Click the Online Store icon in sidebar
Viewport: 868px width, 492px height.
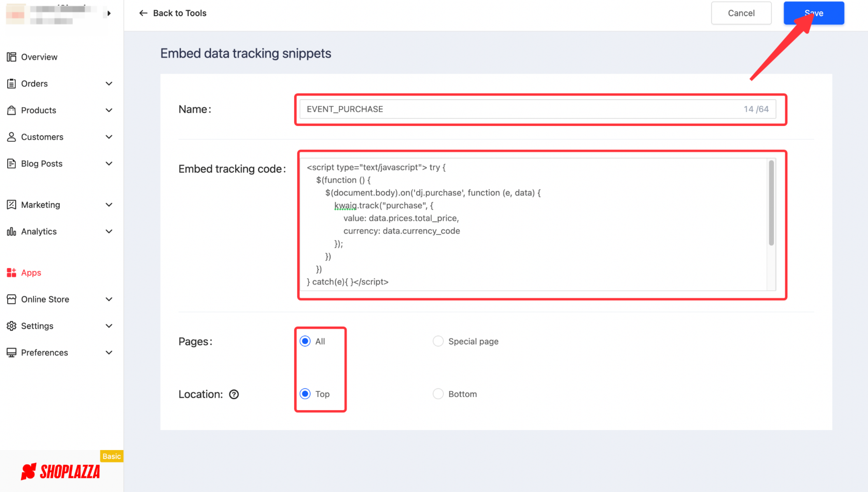(x=11, y=299)
